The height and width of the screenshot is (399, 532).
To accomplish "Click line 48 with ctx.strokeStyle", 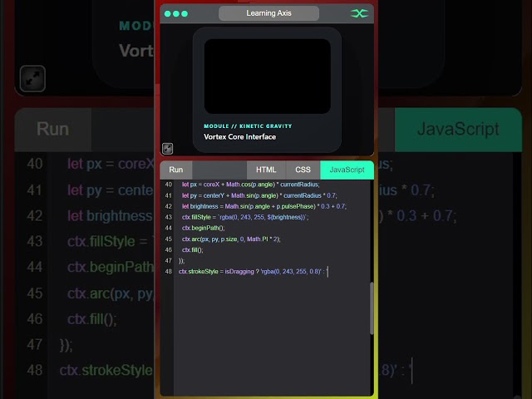I will 253,272.
